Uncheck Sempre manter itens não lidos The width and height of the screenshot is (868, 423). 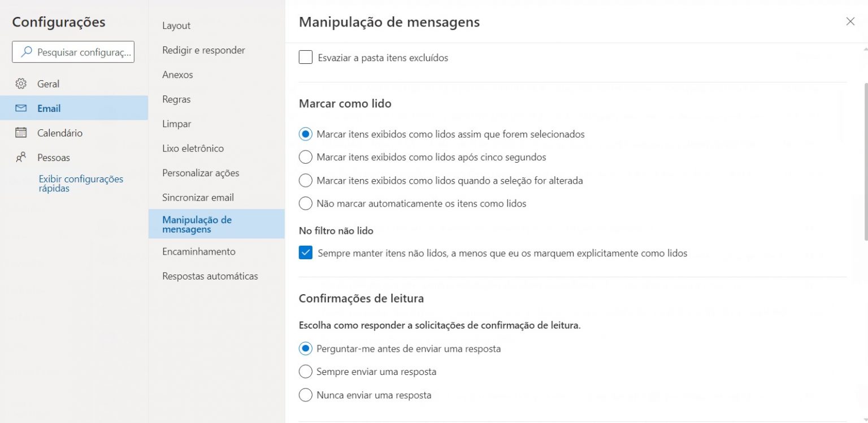[306, 253]
